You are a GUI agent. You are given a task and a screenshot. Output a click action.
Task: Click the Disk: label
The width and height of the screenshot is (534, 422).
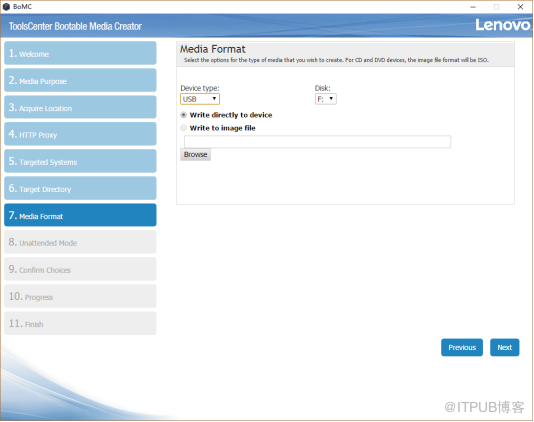[323, 88]
